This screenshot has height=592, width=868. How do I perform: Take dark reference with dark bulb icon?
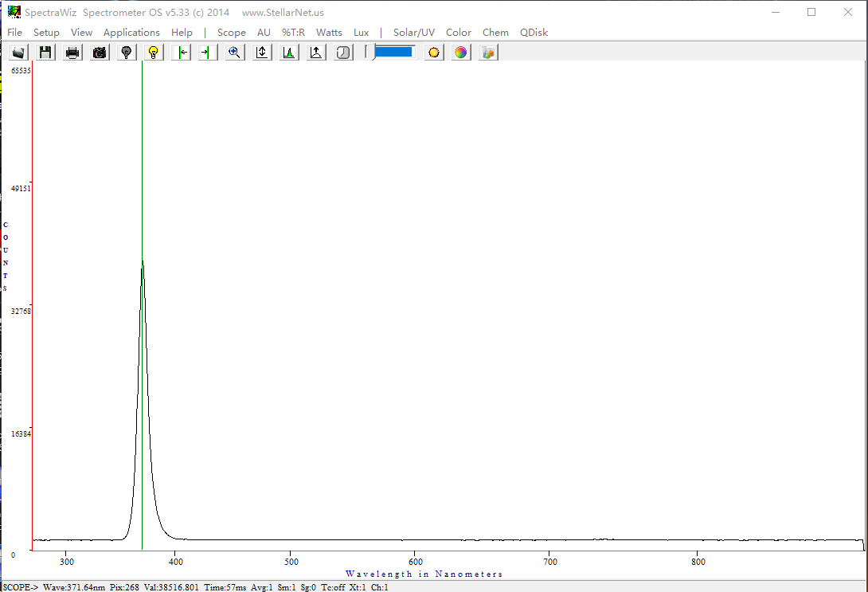click(x=126, y=53)
